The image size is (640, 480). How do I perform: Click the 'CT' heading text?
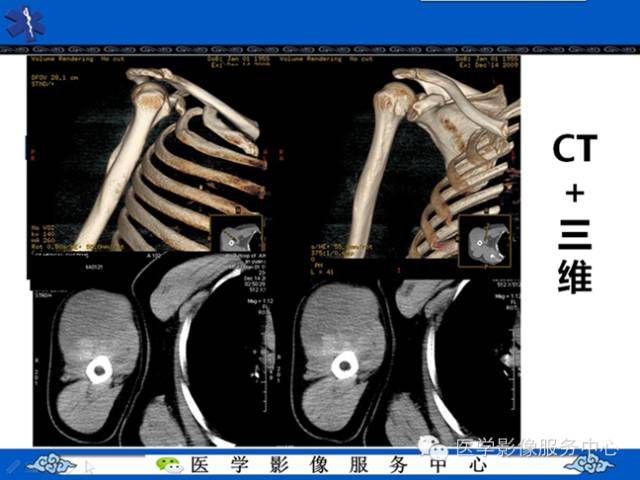click(575, 149)
